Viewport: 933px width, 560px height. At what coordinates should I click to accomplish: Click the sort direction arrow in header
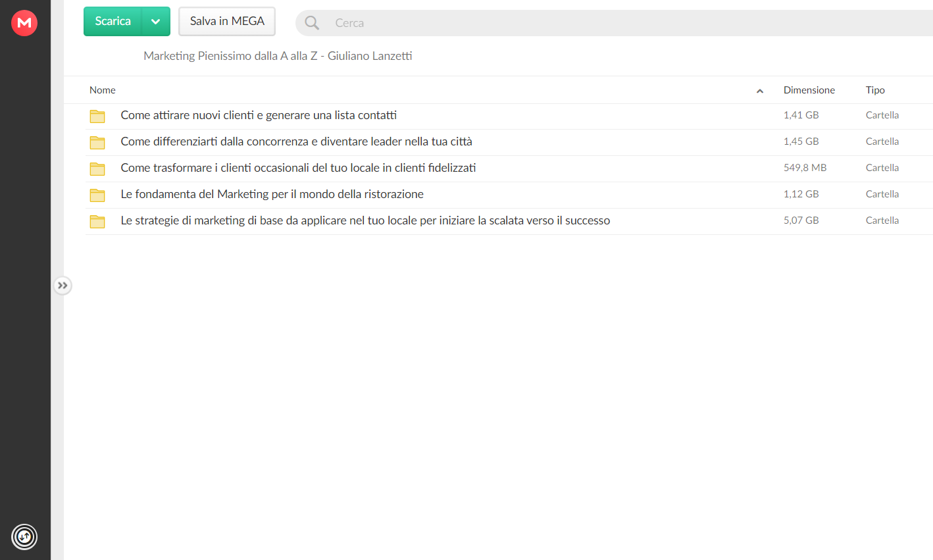pyautogui.click(x=760, y=91)
